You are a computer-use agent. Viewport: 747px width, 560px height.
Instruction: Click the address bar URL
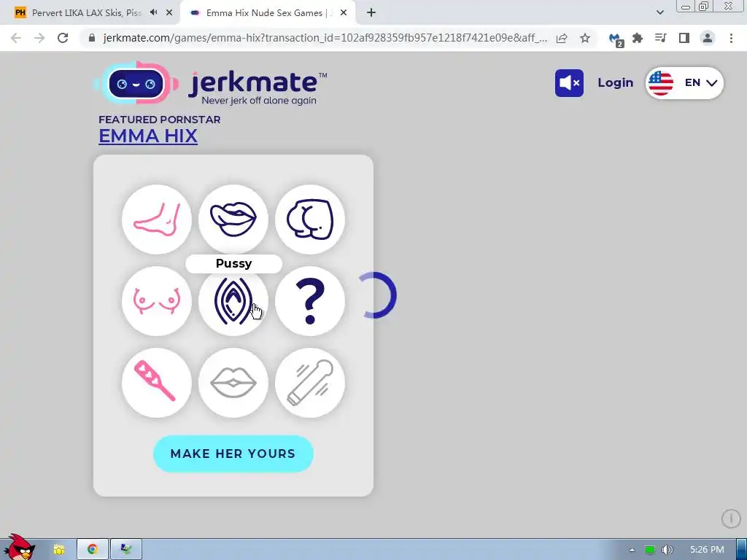point(325,38)
